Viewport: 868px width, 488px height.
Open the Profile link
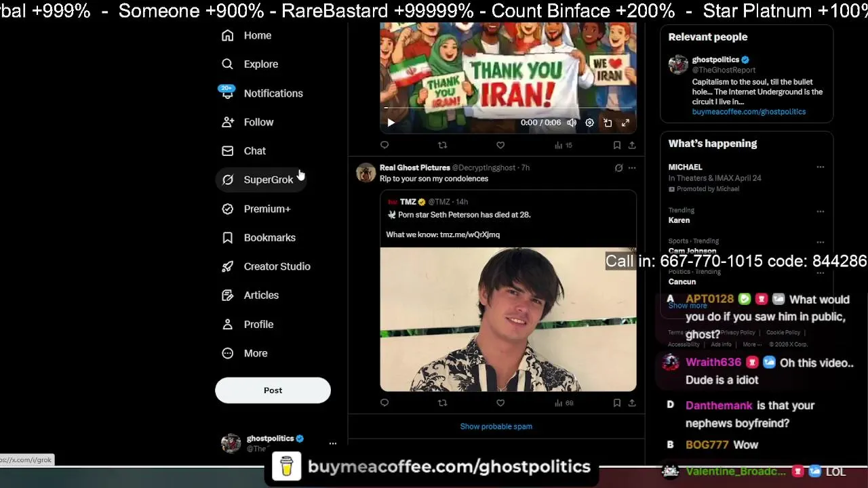pos(258,324)
